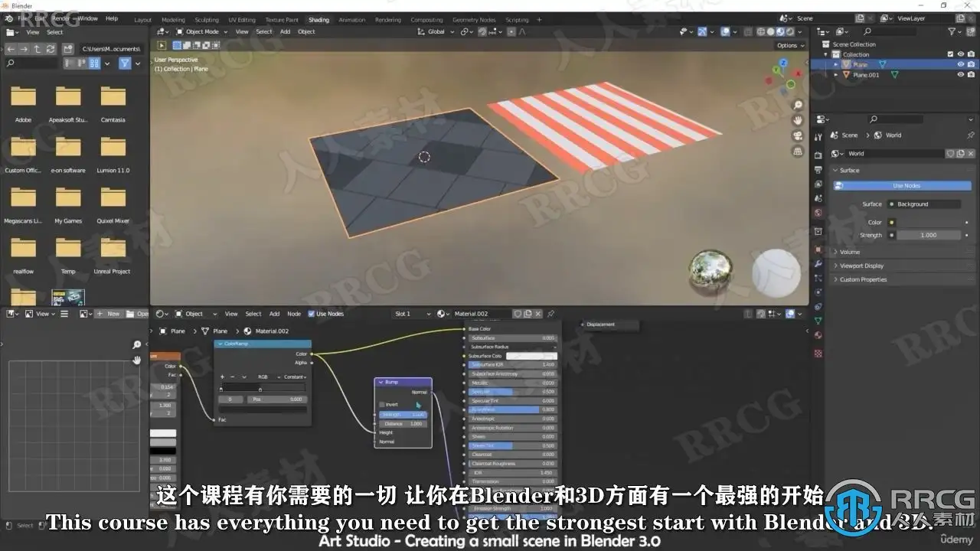Viewport: 980px width, 551px height.
Task: Select thumbnail display mode in file browser
Action: (x=93, y=64)
